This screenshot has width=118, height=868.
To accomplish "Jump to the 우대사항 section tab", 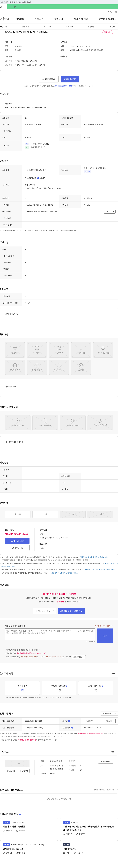I will (x=47, y=27).
